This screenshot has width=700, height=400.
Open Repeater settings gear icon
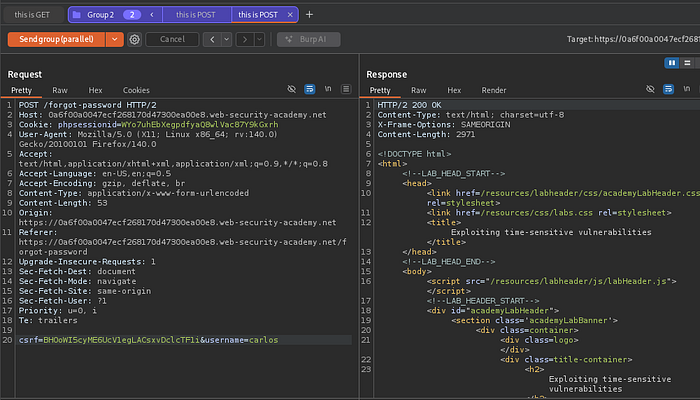point(134,39)
